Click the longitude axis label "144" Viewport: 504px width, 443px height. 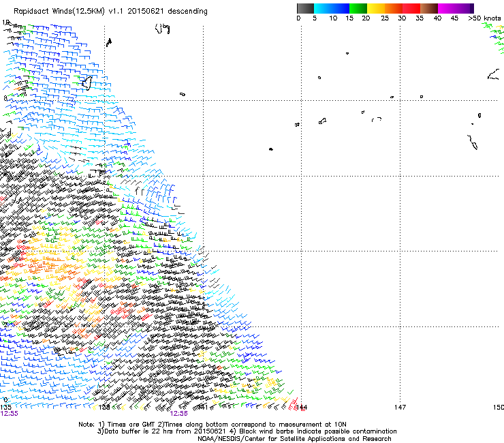click(x=302, y=408)
